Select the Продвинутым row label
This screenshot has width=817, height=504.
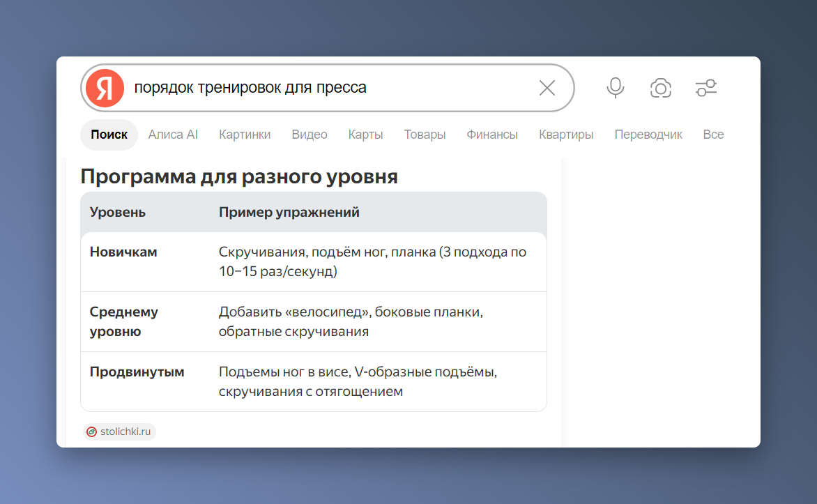pyautogui.click(x=137, y=372)
